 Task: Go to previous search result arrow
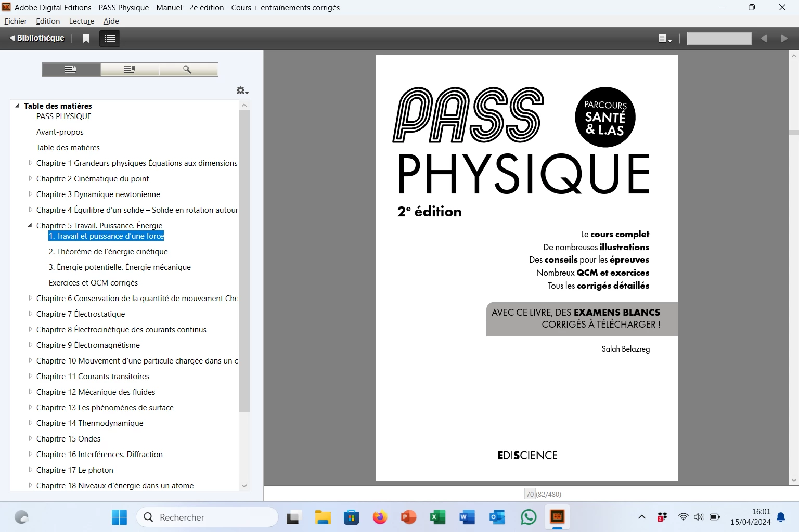pyautogui.click(x=764, y=38)
